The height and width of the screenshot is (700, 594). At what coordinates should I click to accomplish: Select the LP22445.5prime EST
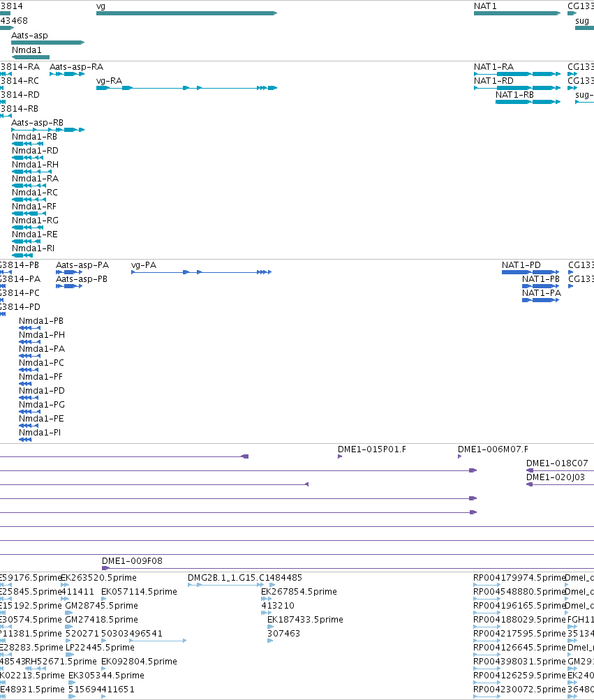70,655
